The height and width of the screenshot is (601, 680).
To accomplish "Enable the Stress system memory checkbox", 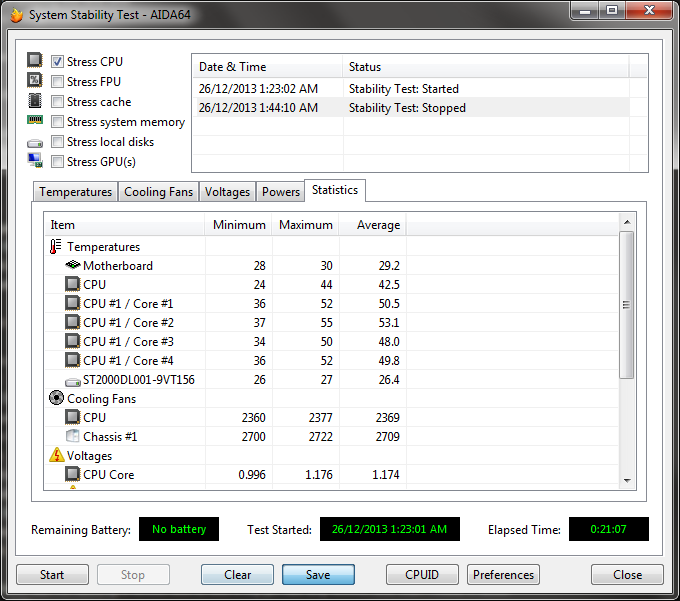I will 57,121.
